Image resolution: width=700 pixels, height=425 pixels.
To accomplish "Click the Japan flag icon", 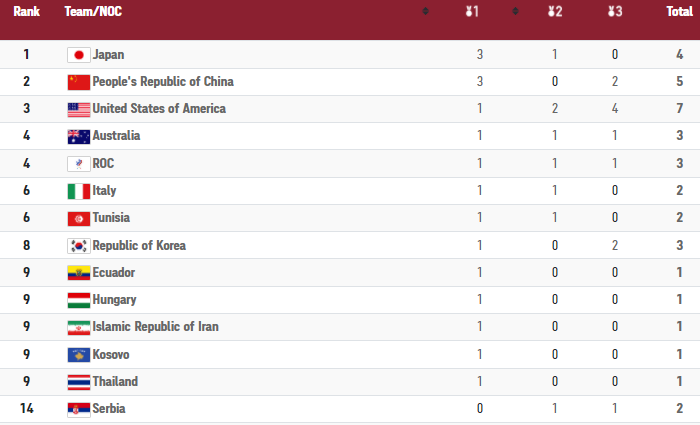I will point(79,55).
